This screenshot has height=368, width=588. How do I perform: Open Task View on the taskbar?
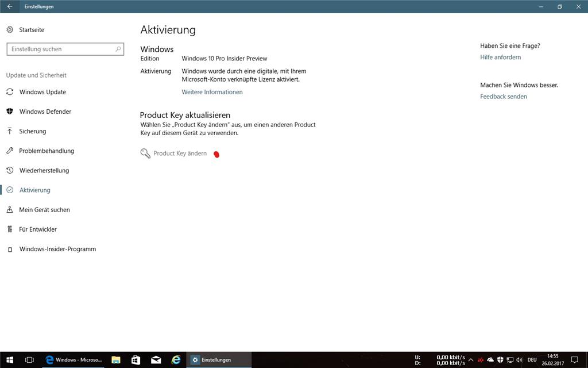pyautogui.click(x=29, y=360)
